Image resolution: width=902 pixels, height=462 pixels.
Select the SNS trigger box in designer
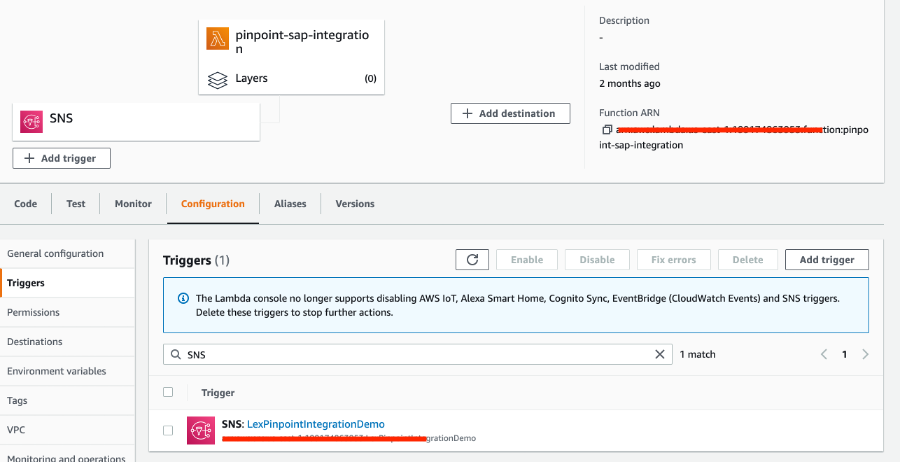136,121
